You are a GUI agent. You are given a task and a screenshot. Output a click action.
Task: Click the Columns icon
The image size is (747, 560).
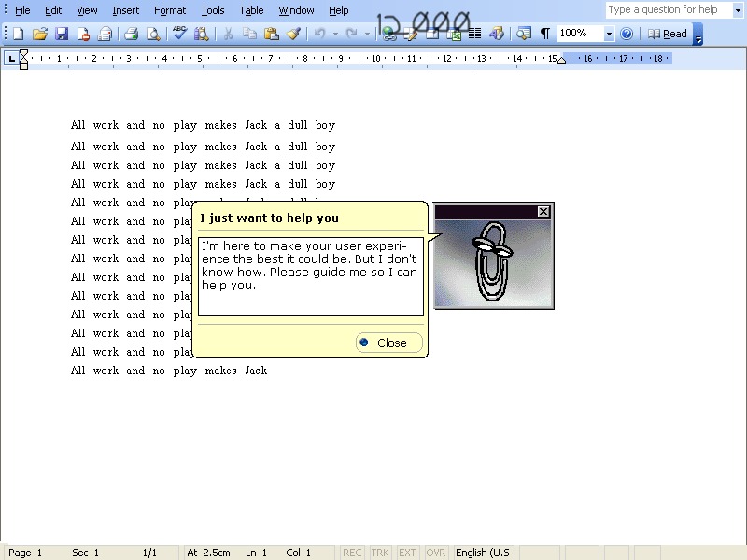pos(474,34)
